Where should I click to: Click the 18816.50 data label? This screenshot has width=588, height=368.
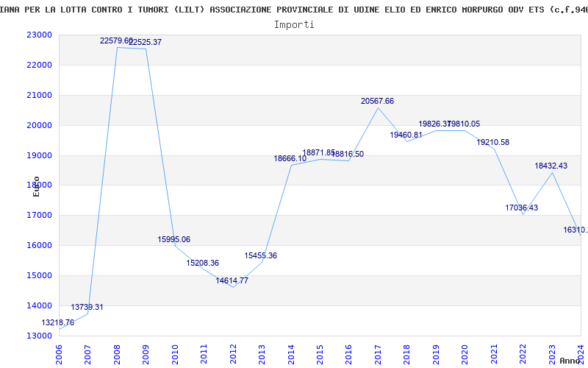click(348, 154)
